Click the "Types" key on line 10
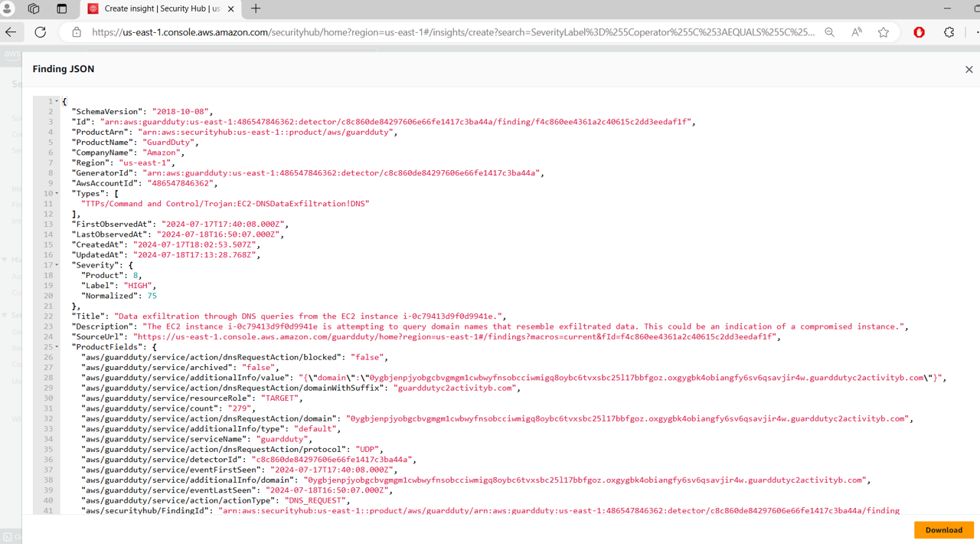The height and width of the screenshot is (544, 980). [x=90, y=193]
